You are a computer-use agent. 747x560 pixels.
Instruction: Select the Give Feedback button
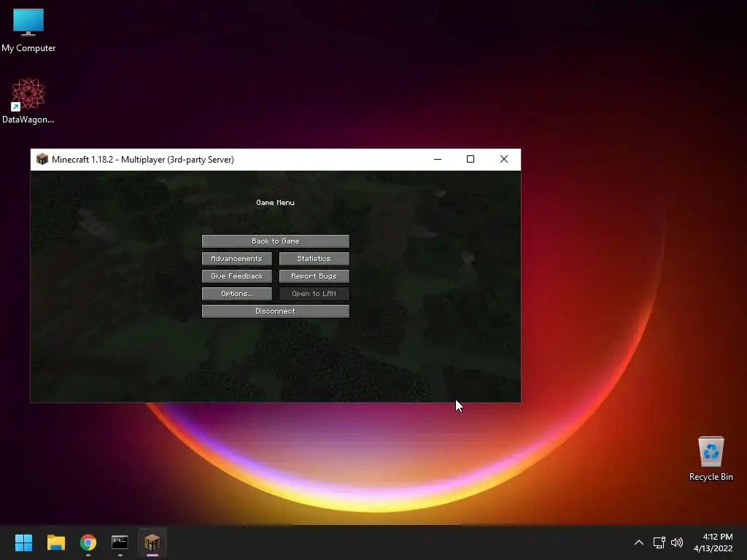pyautogui.click(x=237, y=276)
